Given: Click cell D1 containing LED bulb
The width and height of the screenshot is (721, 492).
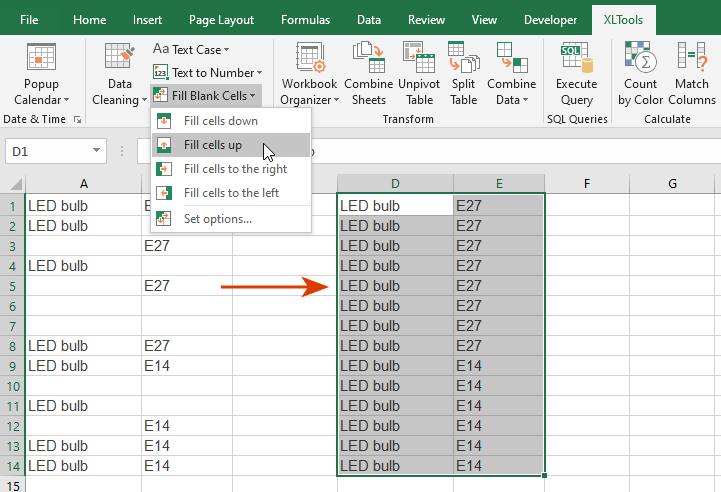Looking at the screenshot, I should point(395,206).
